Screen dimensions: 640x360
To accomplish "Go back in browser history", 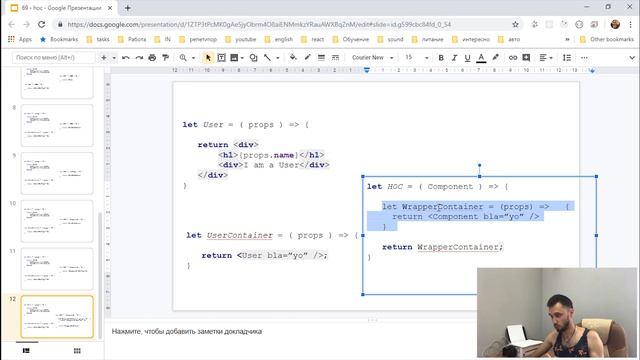I will 11,24.
